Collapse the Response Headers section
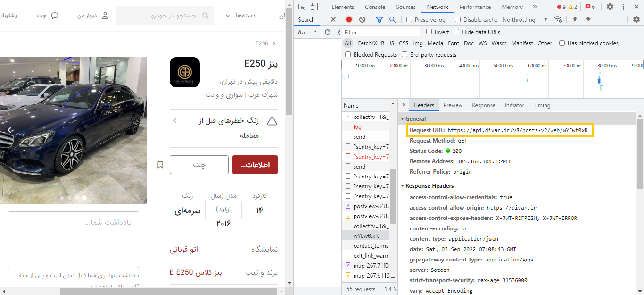Image resolution: width=644 pixels, height=295 pixels. point(403,186)
